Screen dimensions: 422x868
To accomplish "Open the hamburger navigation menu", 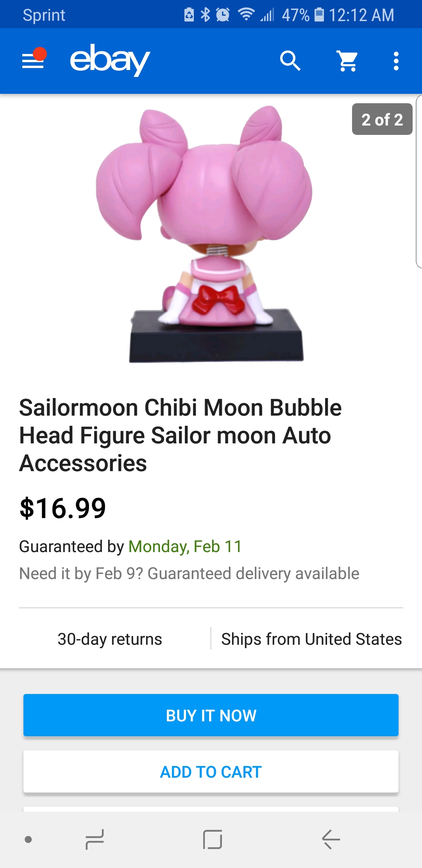I will [x=34, y=61].
